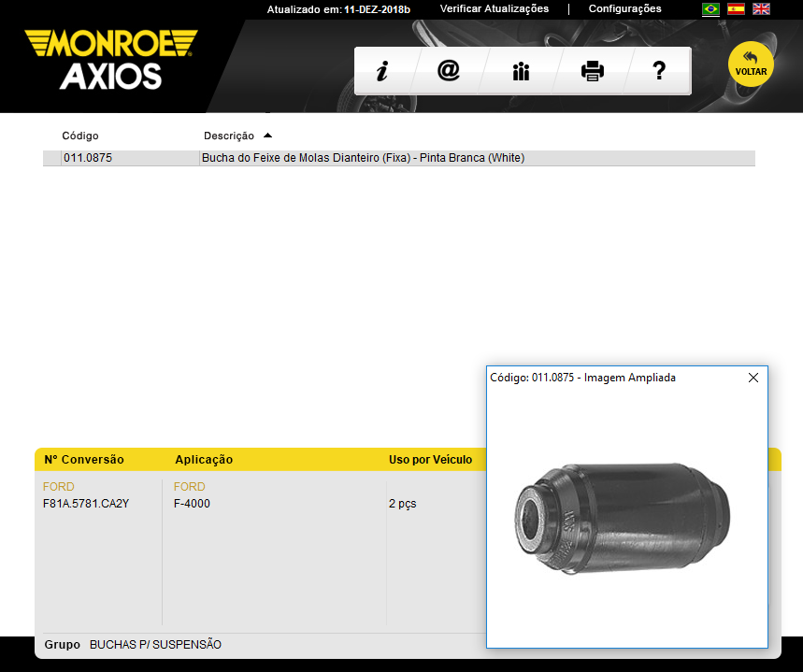Click the Aplicação column header
This screenshot has width=803, height=672.
[x=204, y=460]
